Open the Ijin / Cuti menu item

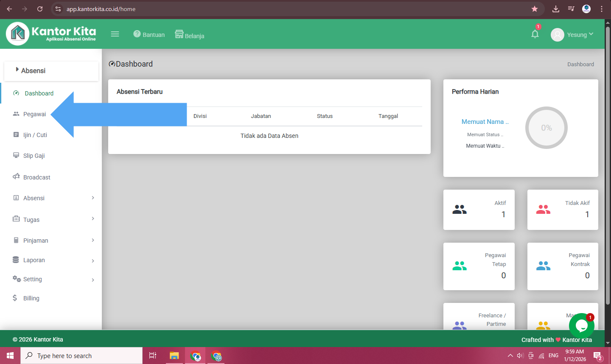coord(35,135)
